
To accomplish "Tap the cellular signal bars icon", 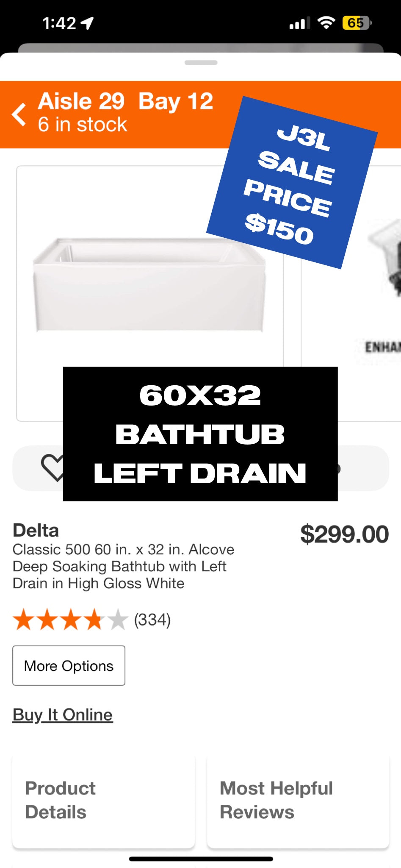I will click(x=300, y=23).
